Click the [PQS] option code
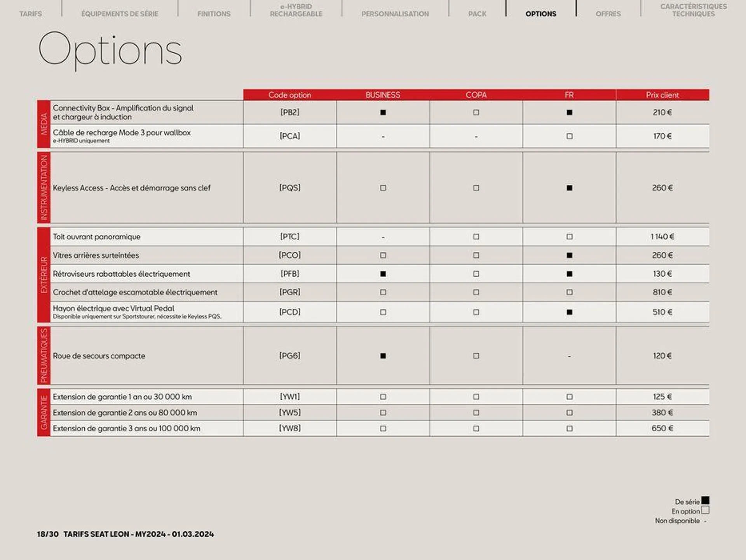The width and height of the screenshot is (746, 560). click(x=290, y=188)
